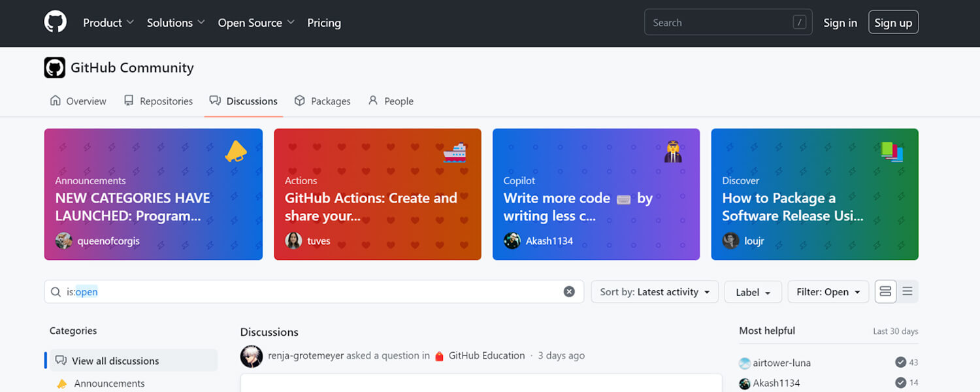Viewport: 980px width, 392px height.
Task: Open the GitHub Community organization avatar
Action: [55, 67]
